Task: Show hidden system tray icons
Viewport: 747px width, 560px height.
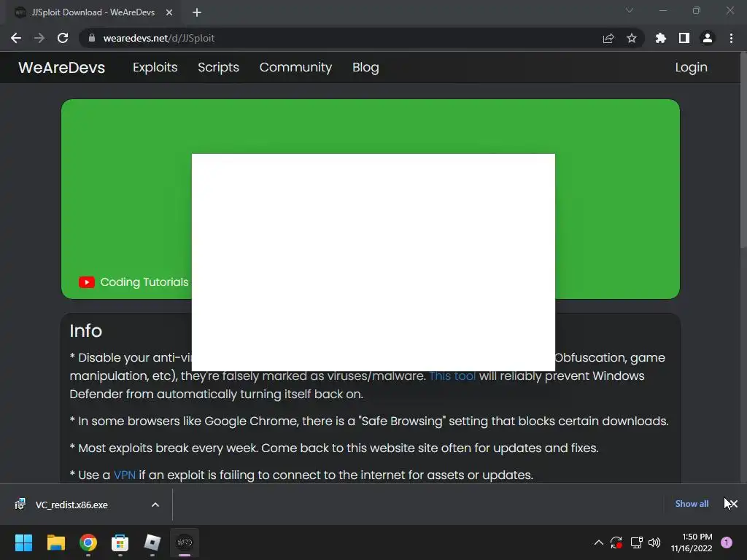Action: (x=599, y=542)
